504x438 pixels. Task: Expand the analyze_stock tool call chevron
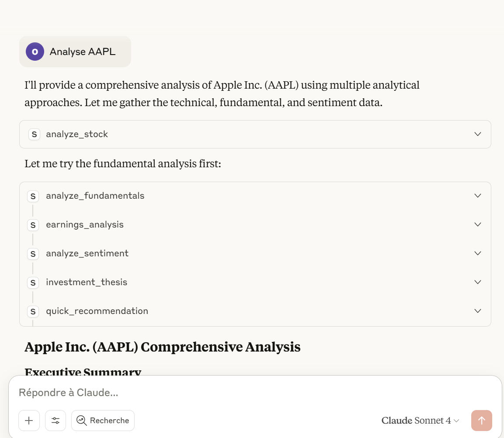(x=478, y=134)
